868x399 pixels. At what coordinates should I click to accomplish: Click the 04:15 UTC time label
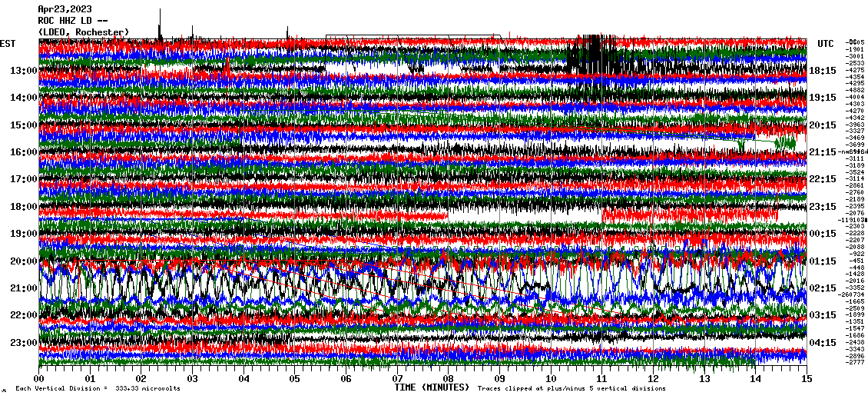point(823,343)
